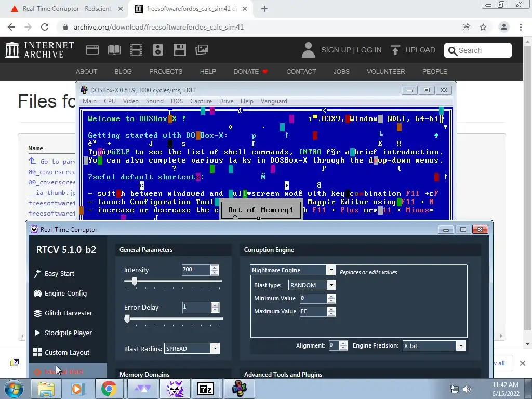Click the Maximum Value FF field
This screenshot has height=399, width=532.
(313, 312)
